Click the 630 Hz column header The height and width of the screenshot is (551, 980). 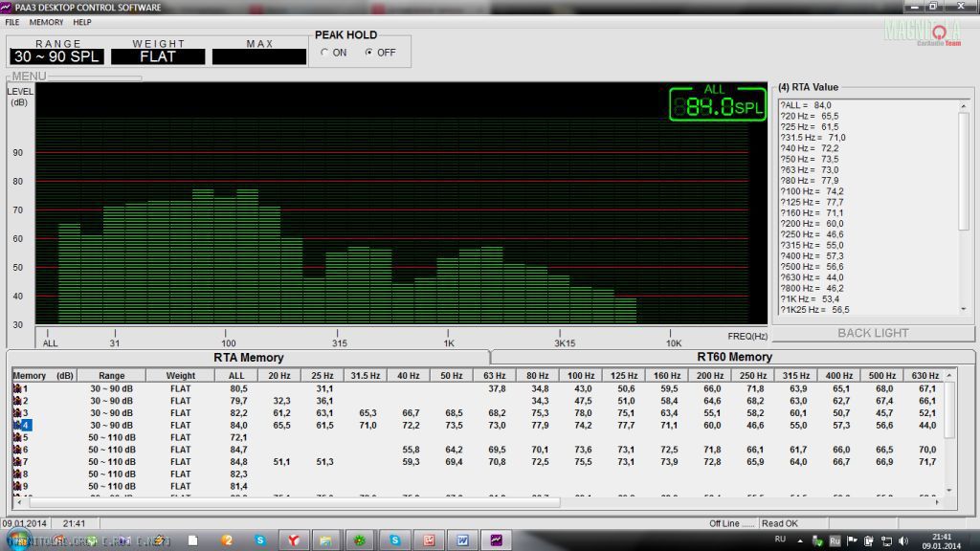pos(925,375)
